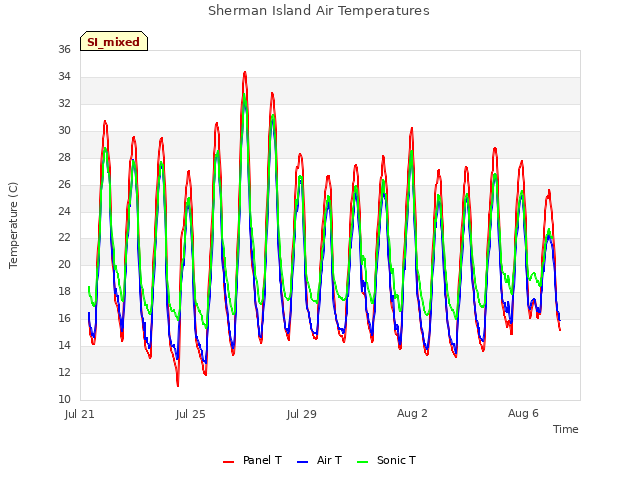Click the Jul 25 x-axis tick label
Image resolution: width=640 pixels, height=480 pixels.
tap(191, 414)
